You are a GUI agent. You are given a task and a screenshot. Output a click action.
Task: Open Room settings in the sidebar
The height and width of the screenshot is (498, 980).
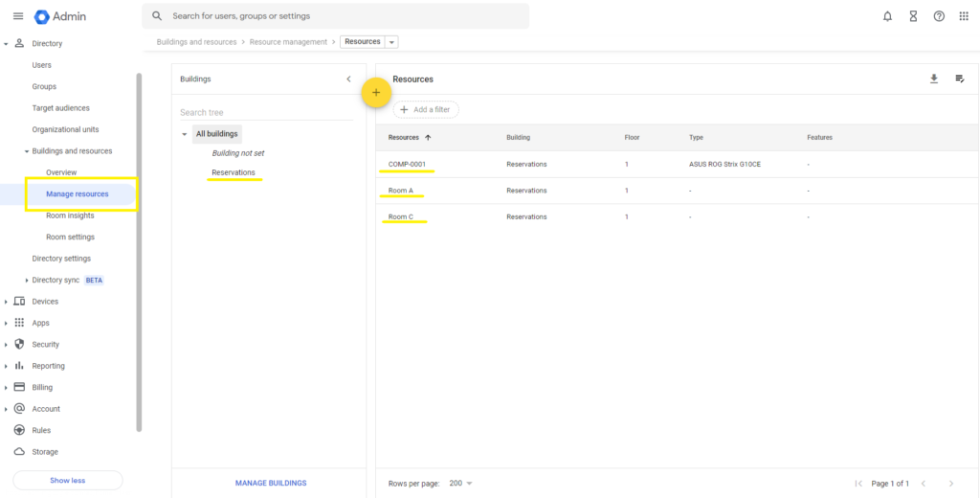click(x=70, y=237)
